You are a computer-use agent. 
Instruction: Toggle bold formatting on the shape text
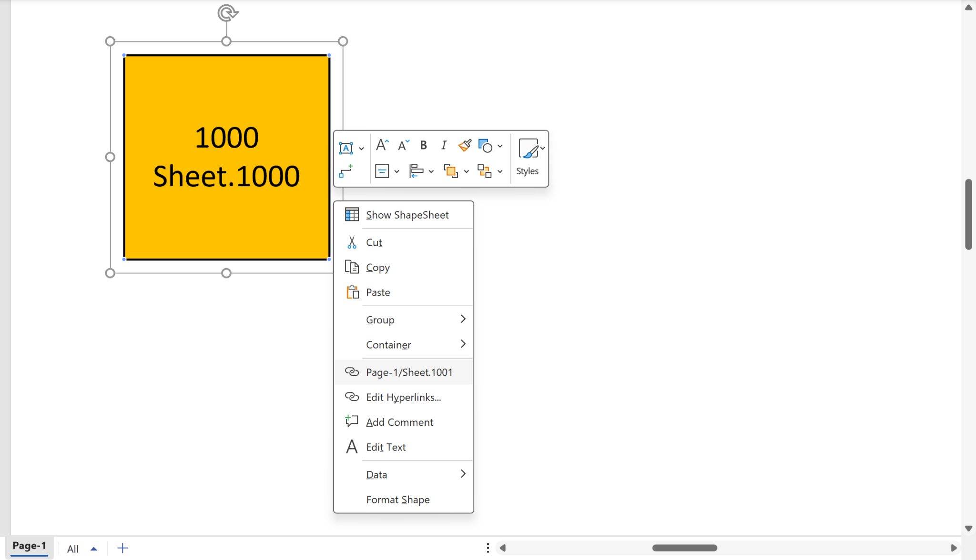coord(423,145)
